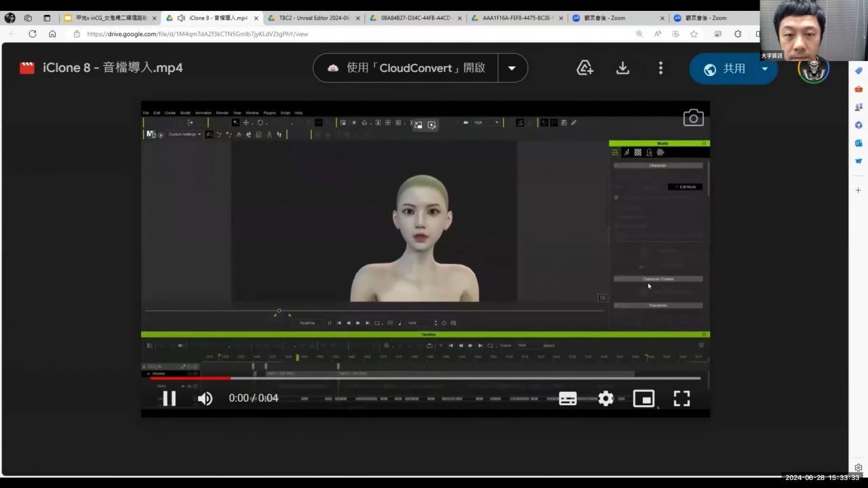
Task: Switch to the TBC2 Unreal Editor tab
Action: coord(312,18)
